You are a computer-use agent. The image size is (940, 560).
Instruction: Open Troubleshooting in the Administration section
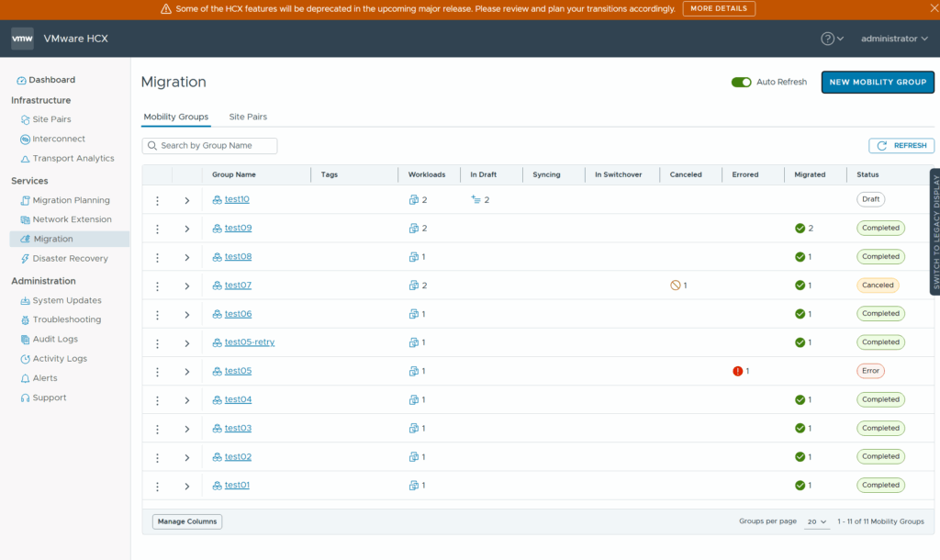click(x=66, y=320)
